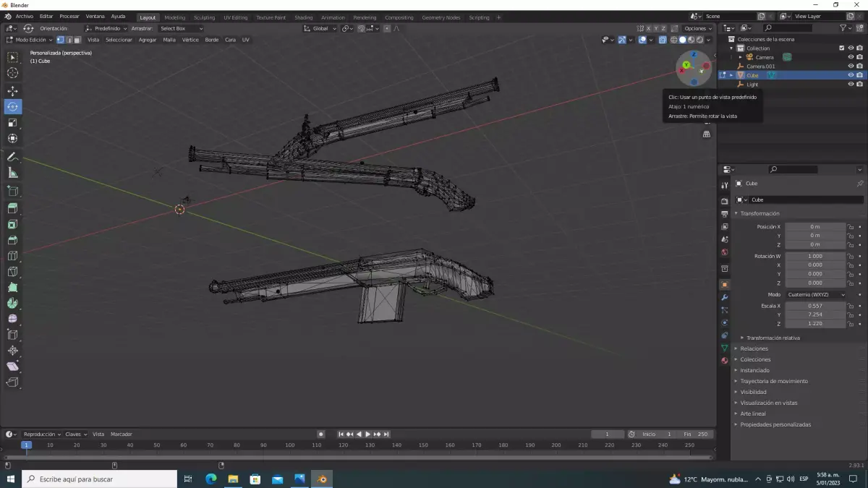Screen dimensions: 868x488
Task: Toggle the Posición X lock
Action: 851,226
